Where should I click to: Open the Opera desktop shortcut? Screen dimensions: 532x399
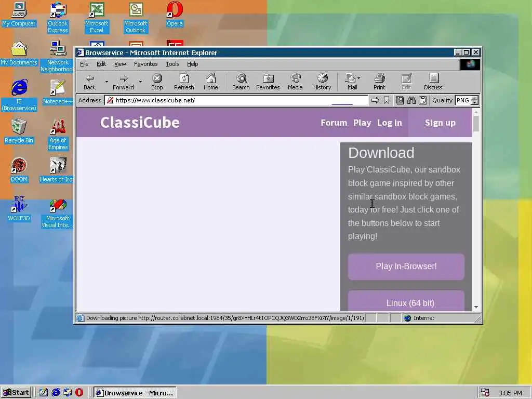click(x=175, y=14)
